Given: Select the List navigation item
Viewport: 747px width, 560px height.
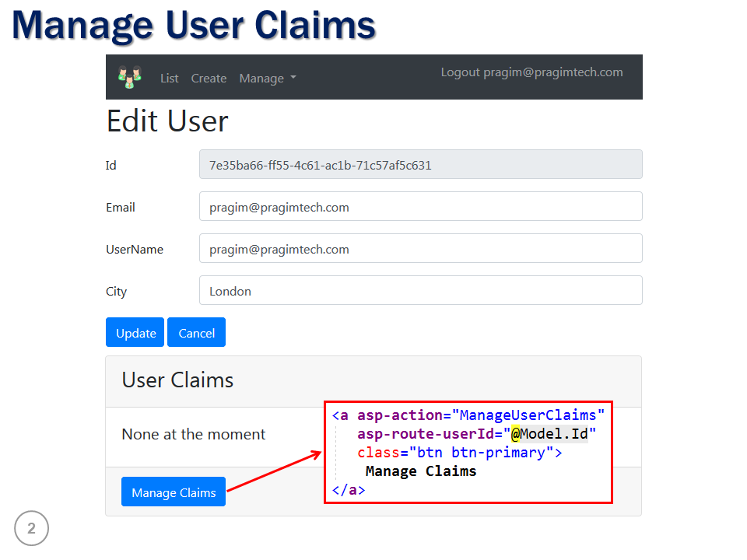Looking at the screenshot, I should tap(169, 78).
